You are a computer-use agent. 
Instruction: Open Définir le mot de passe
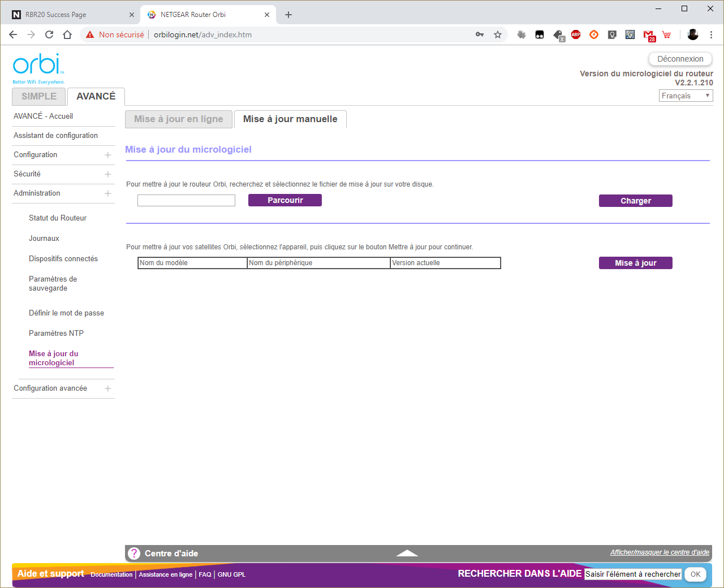tap(66, 313)
